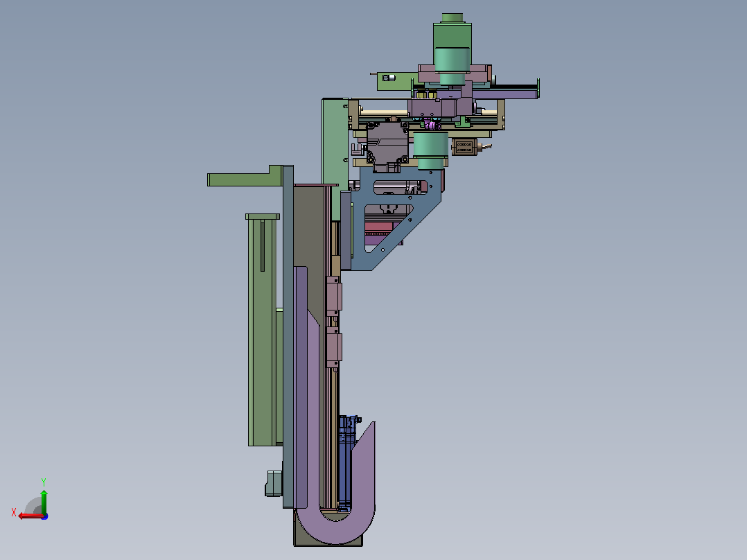747x560 pixels.
Task: Select the lower pink linear guide block
Action: [x=333, y=347]
